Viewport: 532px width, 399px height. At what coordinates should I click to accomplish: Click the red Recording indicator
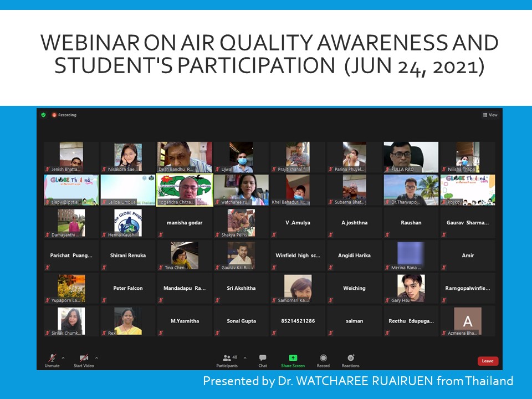(x=54, y=115)
